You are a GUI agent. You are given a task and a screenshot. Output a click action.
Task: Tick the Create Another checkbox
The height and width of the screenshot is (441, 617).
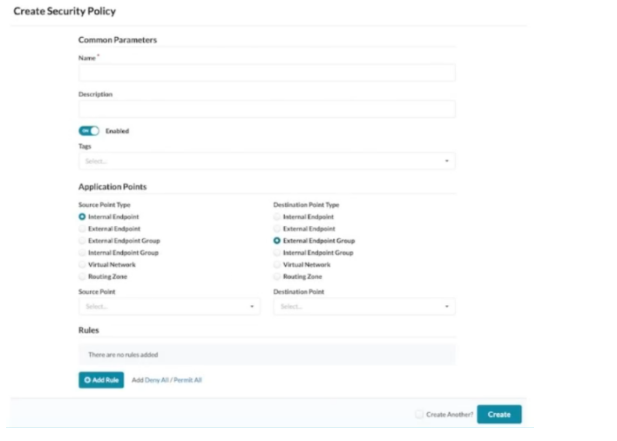(419, 414)
